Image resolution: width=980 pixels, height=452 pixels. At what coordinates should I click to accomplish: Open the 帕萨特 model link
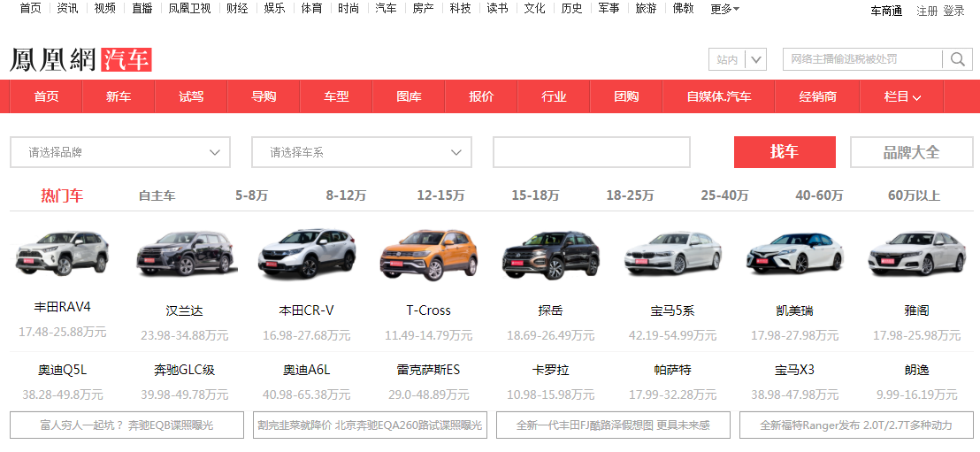pos(672,370)
